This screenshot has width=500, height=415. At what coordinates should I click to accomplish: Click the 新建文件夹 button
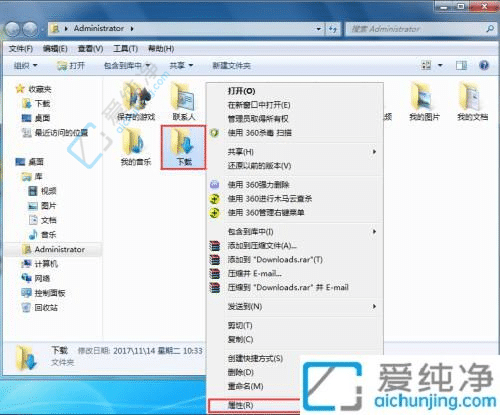[232, 66]
